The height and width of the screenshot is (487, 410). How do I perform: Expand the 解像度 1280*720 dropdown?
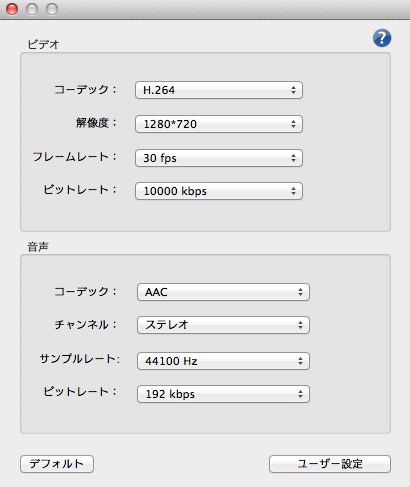(x=219, y=124)
